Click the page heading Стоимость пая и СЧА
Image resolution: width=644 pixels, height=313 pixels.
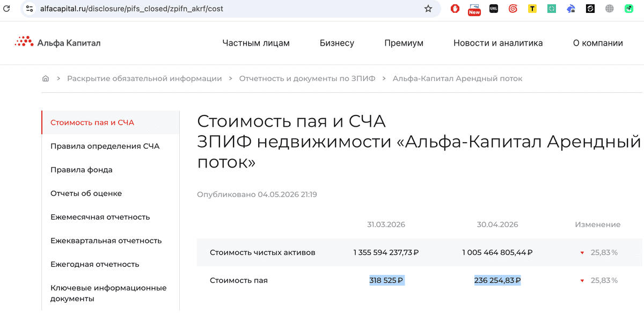(291, 121)
